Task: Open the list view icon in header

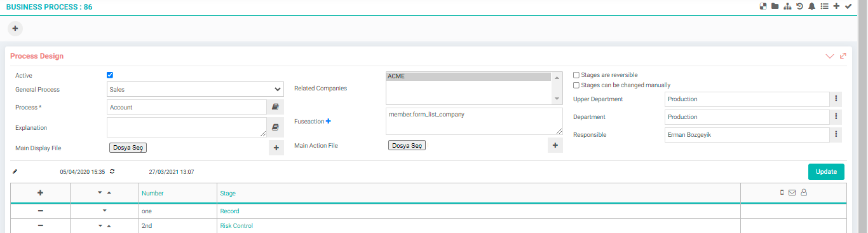Action: 824,6
